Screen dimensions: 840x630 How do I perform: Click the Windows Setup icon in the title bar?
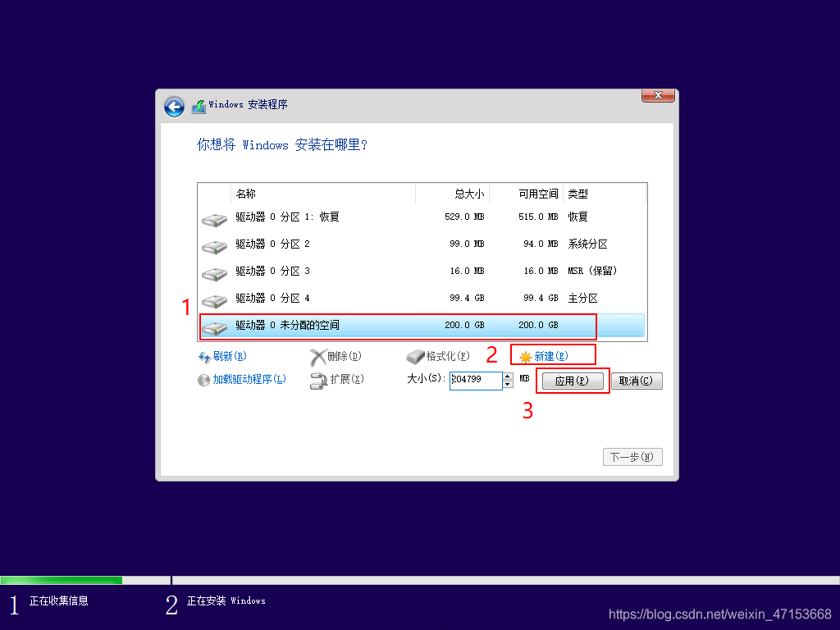tap(198, 106)
